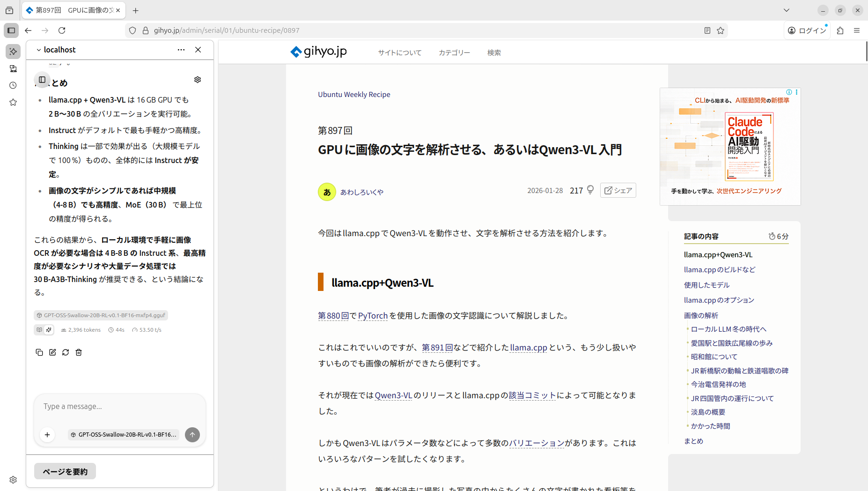Toggle the browser sidebar visibility button
Screen dimensions: 868x491
pos(11,30)
